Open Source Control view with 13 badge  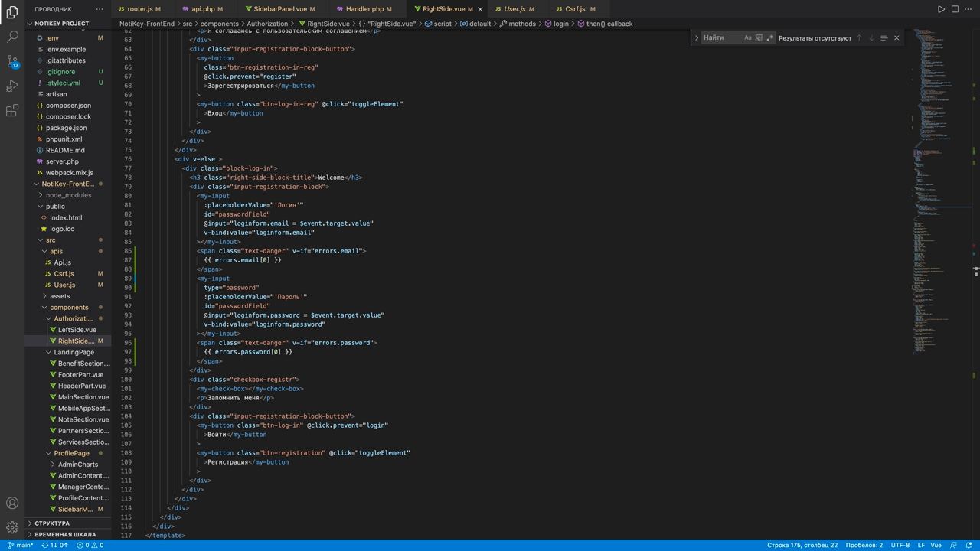click(x=12, y=61)
